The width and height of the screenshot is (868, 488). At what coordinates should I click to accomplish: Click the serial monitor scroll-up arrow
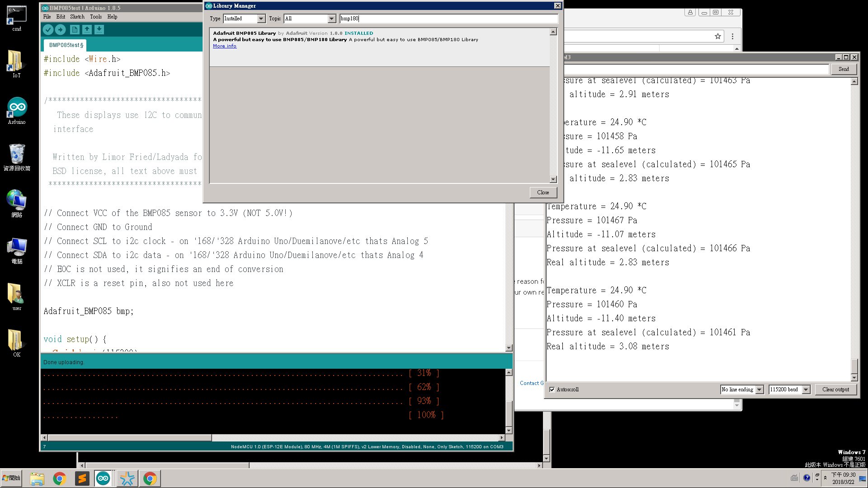pyautogui.click(x=854, y=81)
